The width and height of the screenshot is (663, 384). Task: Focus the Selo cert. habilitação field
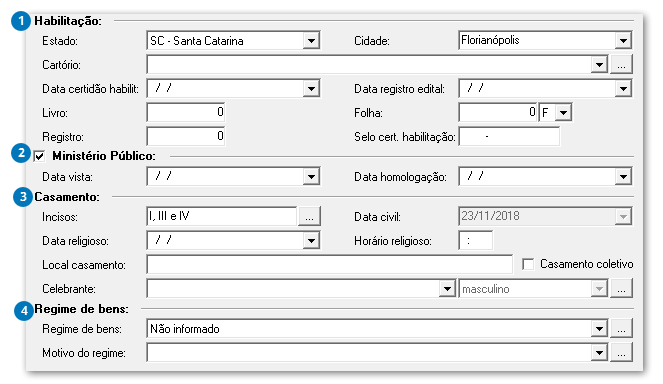pyautogui.click(x=509, y=137)
